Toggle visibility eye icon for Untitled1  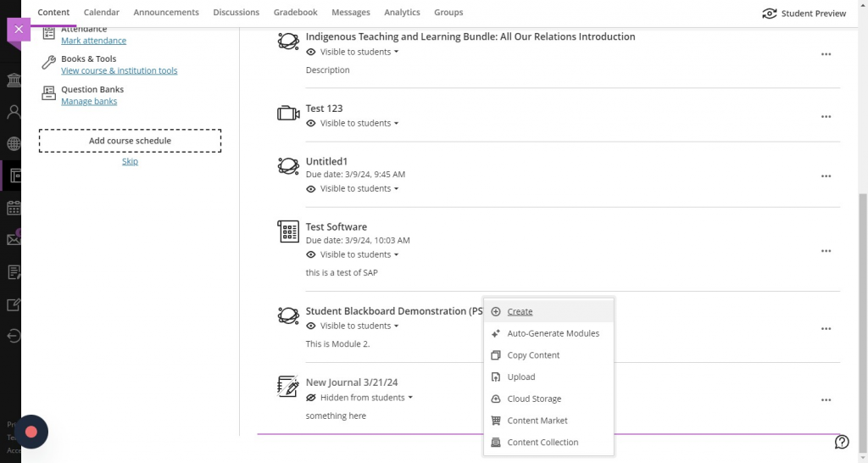(x=311, y=189)
